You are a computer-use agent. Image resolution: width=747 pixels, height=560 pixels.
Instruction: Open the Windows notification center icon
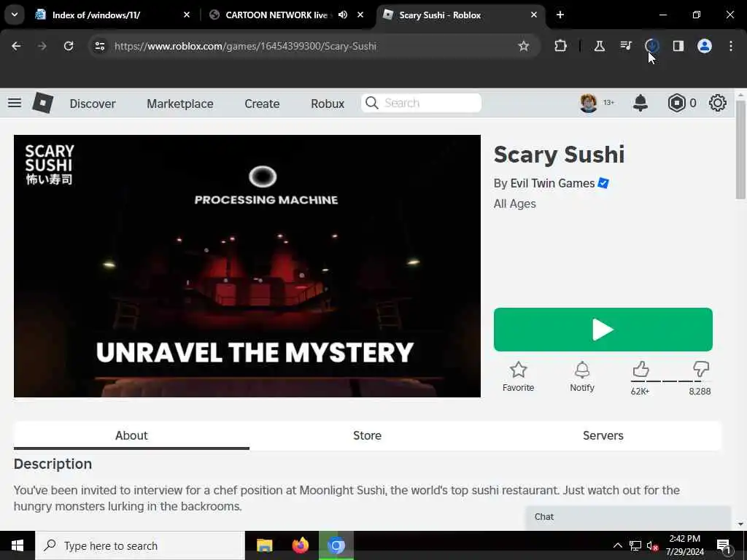[724, 546]
